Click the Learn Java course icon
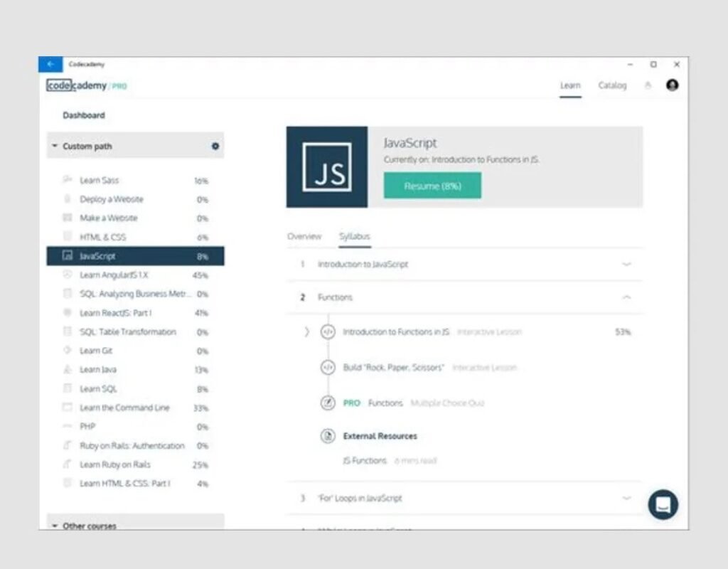Screen dimensions: 728x569 tap(68, 369)
